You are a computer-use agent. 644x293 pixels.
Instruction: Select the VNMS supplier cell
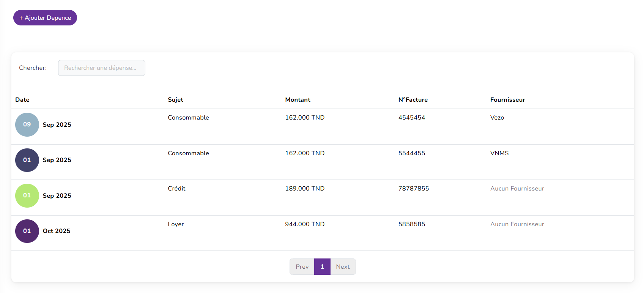(499, 153)
